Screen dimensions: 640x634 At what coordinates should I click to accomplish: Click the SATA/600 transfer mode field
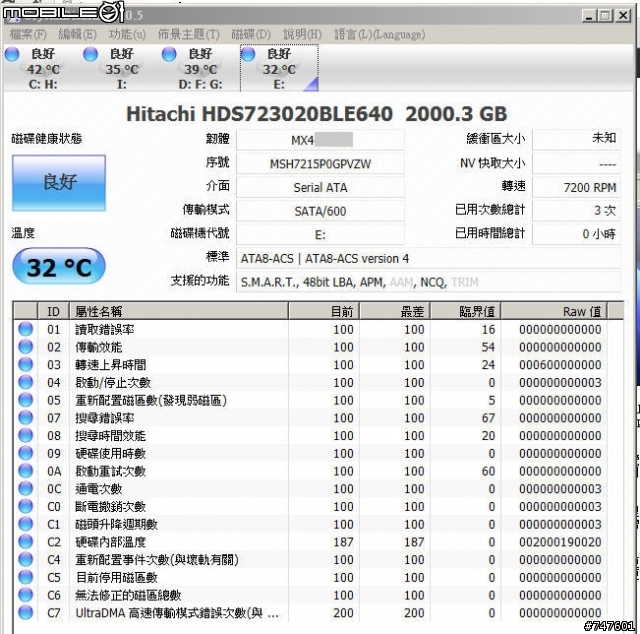click(320, 211)
